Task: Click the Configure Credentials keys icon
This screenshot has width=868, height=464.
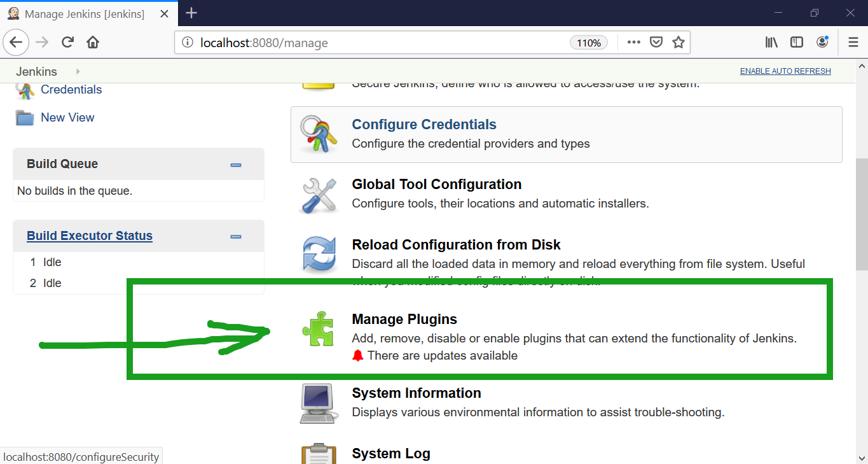Action: coord(319,134)
